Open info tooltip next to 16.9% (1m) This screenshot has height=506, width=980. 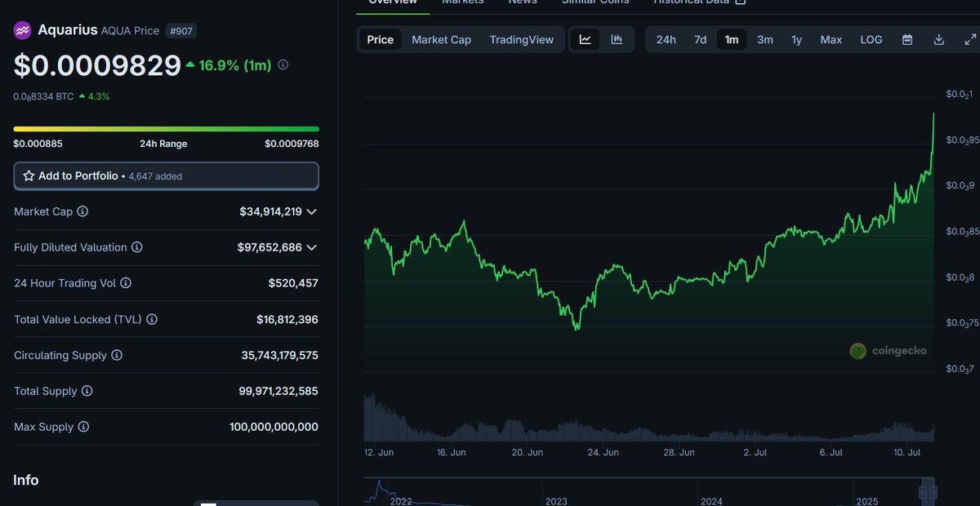point(283,64)
